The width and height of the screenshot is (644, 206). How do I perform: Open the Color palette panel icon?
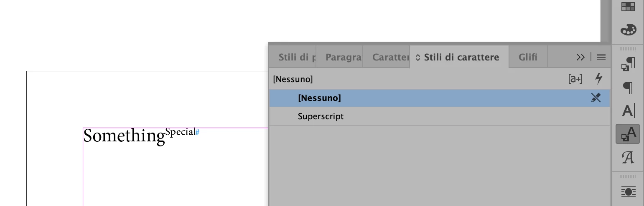click(x=628, y=30)
